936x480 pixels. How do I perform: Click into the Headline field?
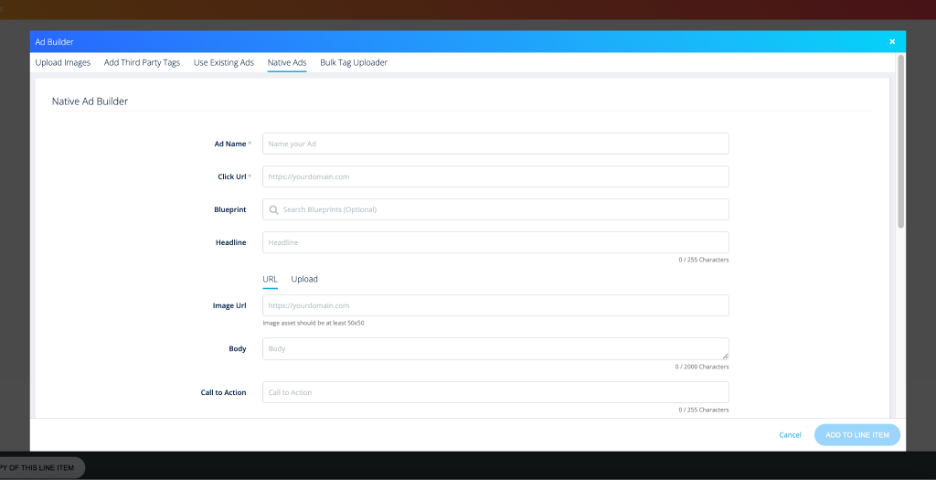pos(495,242)
